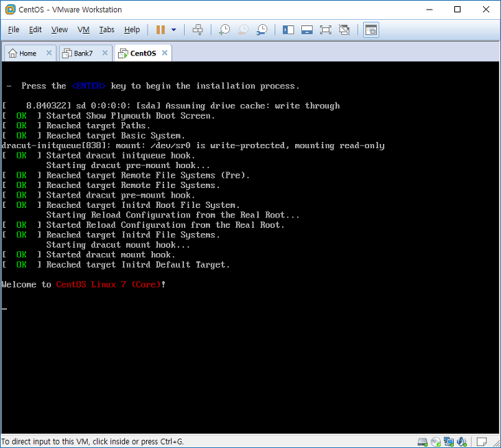Click the revert to snapshot icon
Viewport: 501px width, 448px height.
pyautogui.click(x=243, y=30)
